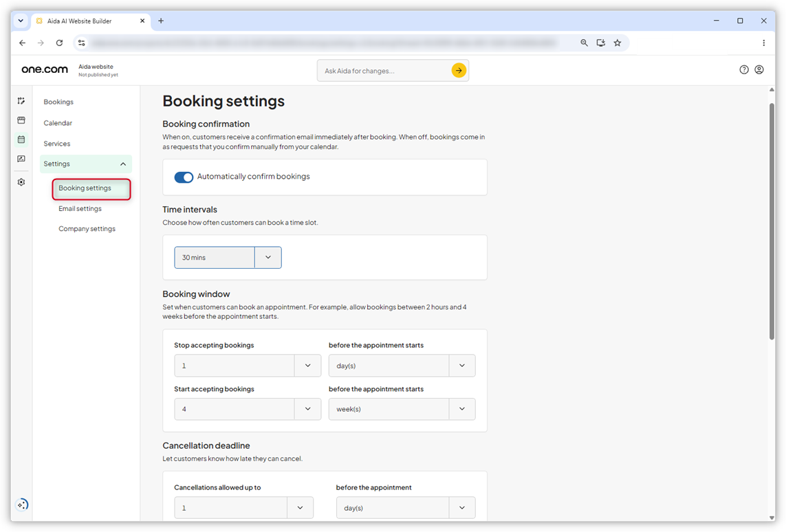Open Start accepting bookings week(s) unit dropdown

[x=402, y=409]
